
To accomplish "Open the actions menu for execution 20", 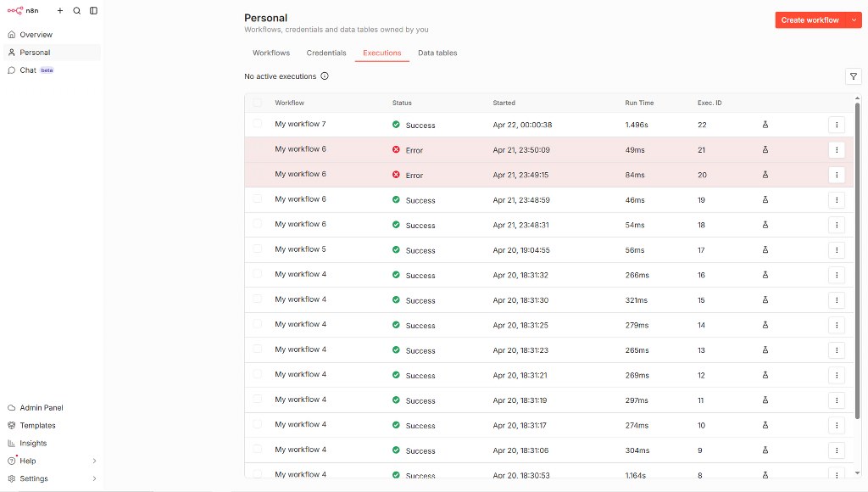I will (x=837, y=175).
